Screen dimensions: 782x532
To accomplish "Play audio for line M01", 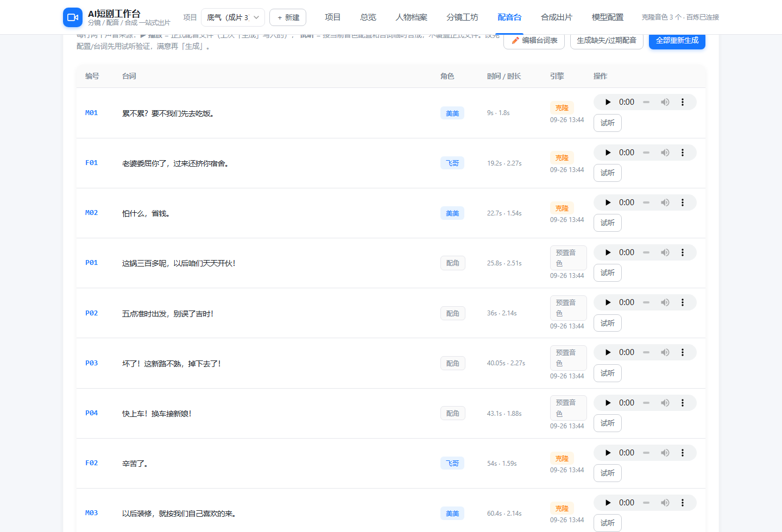I will pos(608,102).
